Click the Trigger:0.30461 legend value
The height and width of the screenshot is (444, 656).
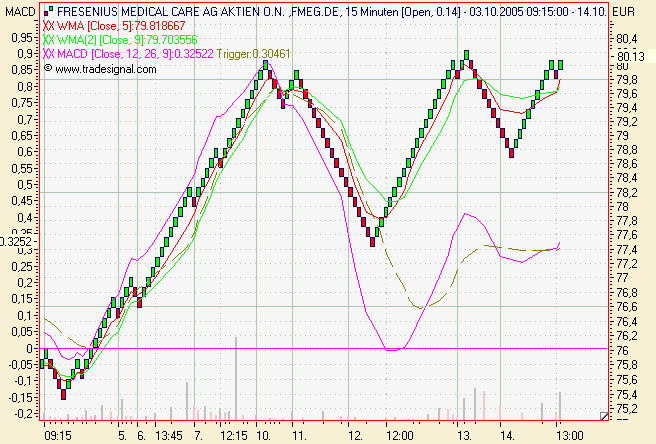click(253, 54)
